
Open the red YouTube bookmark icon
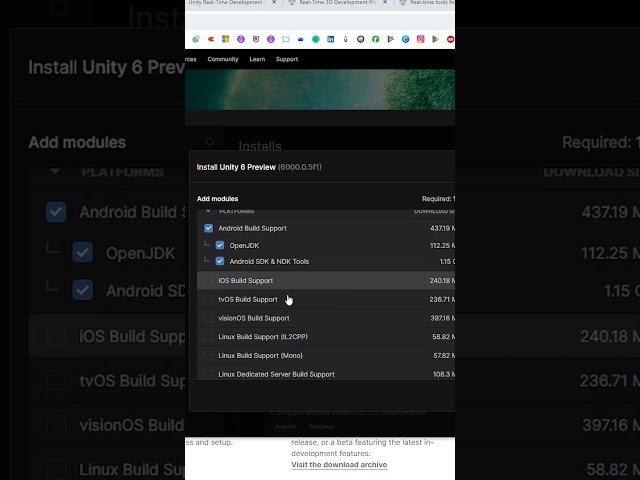pyautogui.click(x=450, y=39)
